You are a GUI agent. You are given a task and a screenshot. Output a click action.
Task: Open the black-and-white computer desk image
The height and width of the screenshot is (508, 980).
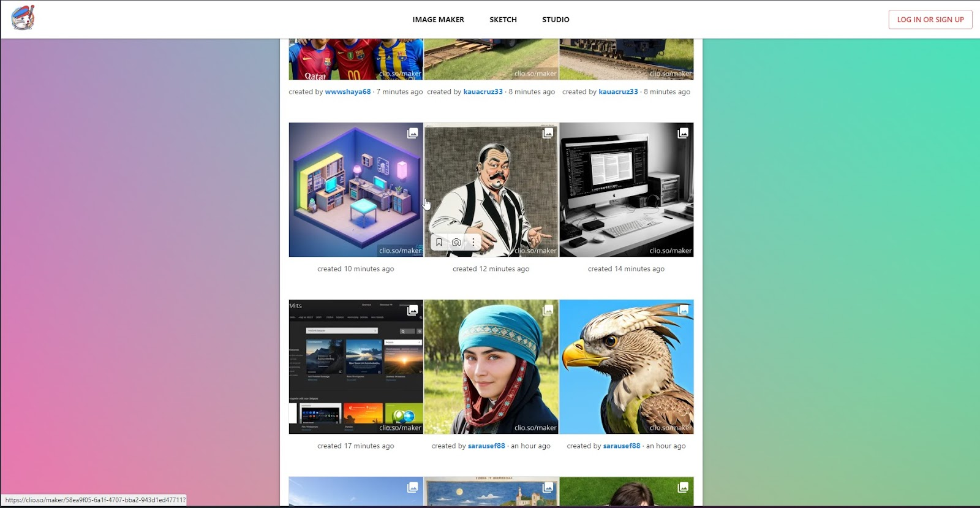click(x=627, y=189)
